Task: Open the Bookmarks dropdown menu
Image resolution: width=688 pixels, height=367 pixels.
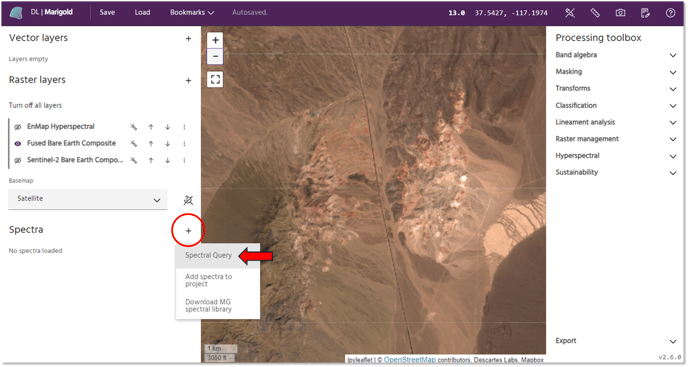Action: pos(192,12)
